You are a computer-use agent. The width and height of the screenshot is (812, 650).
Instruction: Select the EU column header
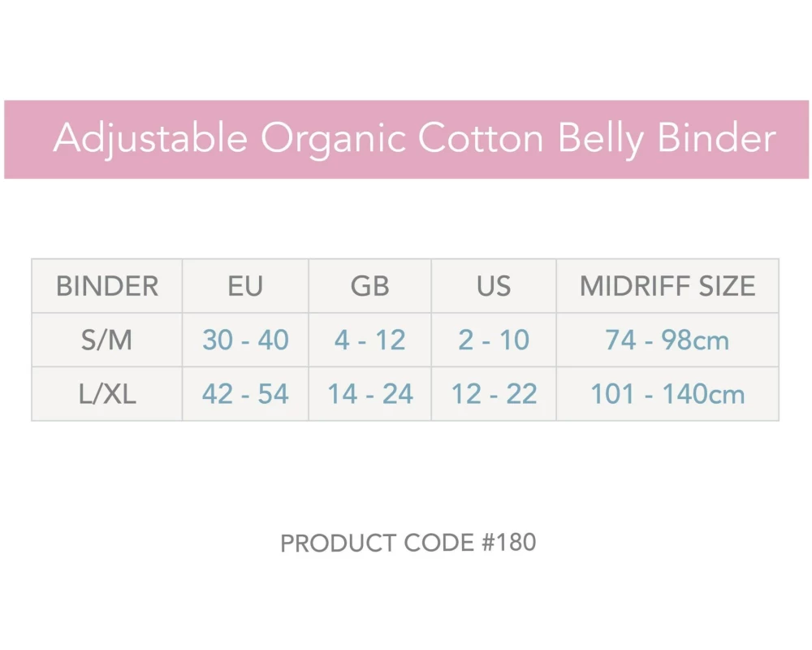click(x=245, y=286)
